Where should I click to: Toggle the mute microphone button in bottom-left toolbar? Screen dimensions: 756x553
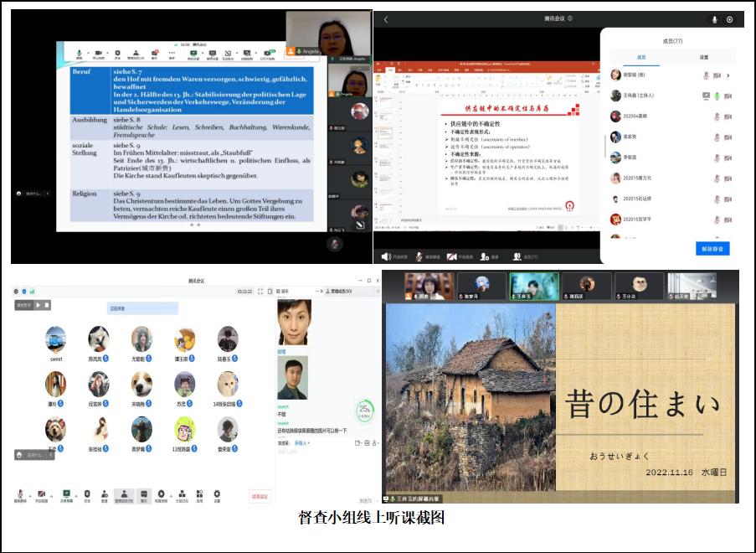pyautogui.click(x=18, y=494)
